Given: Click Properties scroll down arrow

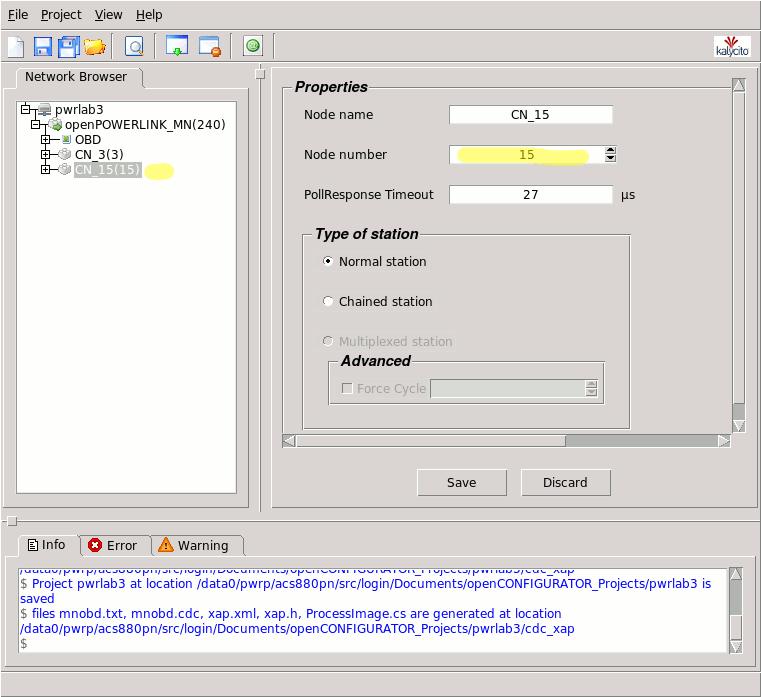Looking at the screenshot, I should click(x=739, y=426).
